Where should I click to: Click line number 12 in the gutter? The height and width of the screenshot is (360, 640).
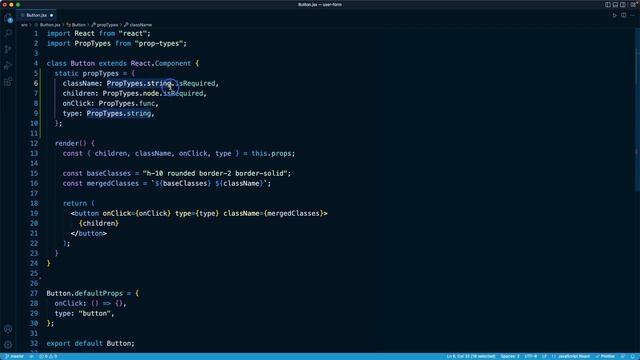pyautogui.click(x=34, y=143)
